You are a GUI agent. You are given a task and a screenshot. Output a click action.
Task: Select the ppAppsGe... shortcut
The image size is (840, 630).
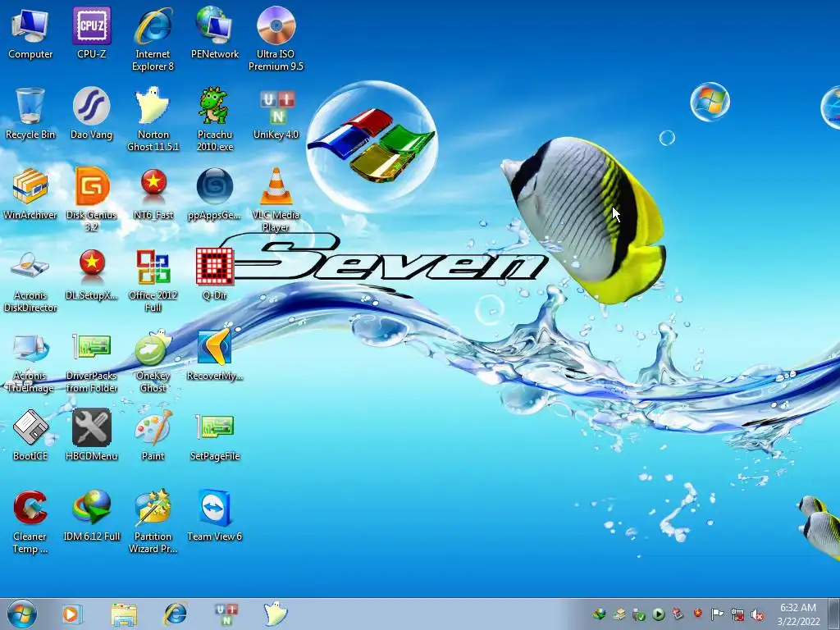click(215, 195)
